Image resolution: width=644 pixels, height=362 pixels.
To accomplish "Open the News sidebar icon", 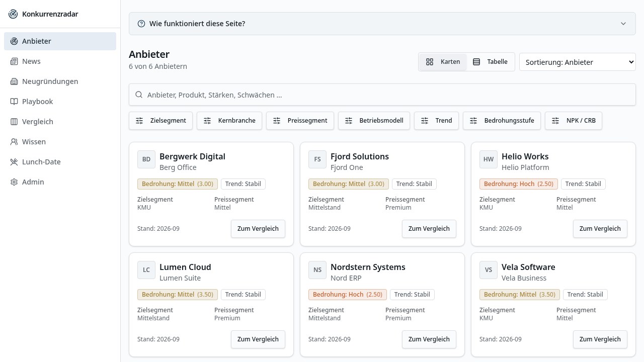I will coord(14,61).
